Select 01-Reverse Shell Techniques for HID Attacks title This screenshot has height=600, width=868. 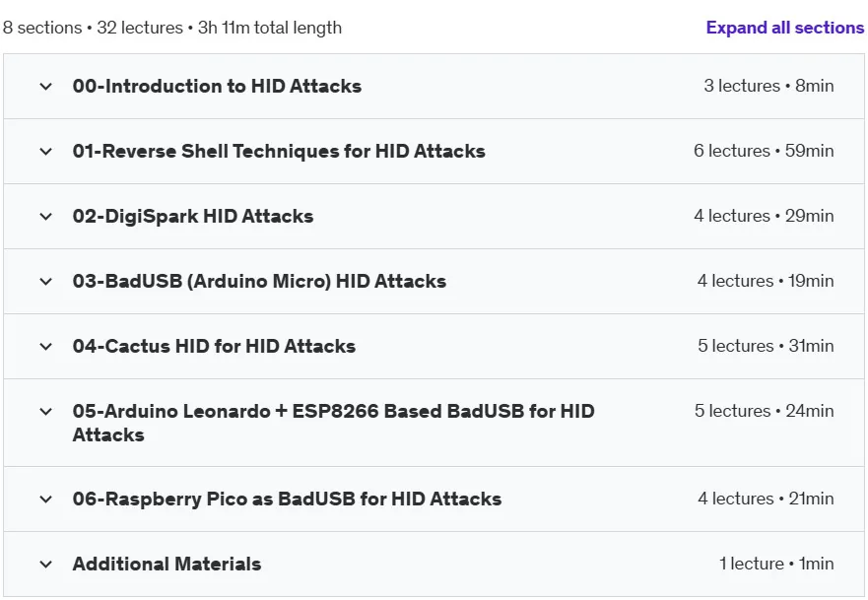pyautogui.click(x=279, y=151)
